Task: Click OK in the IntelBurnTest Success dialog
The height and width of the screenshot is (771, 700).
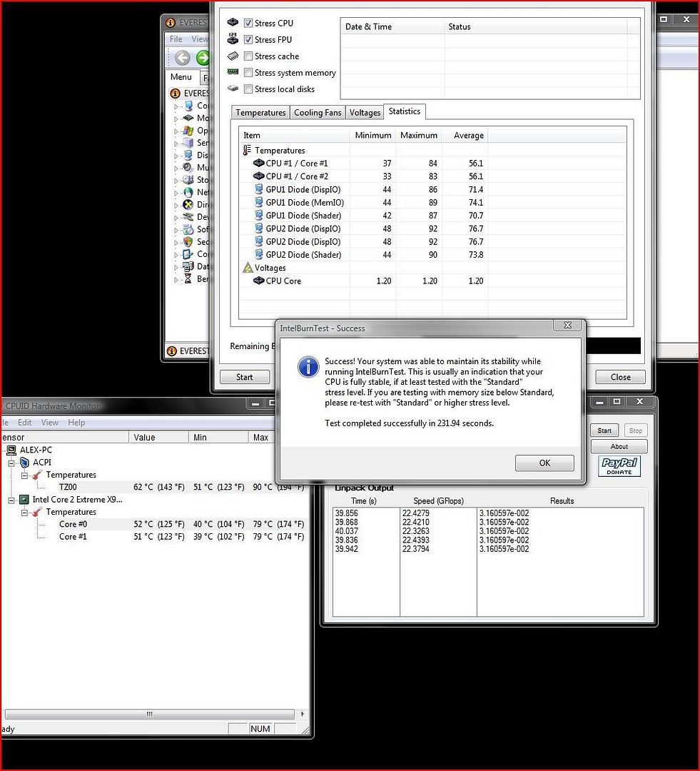Action: point(544,463)
